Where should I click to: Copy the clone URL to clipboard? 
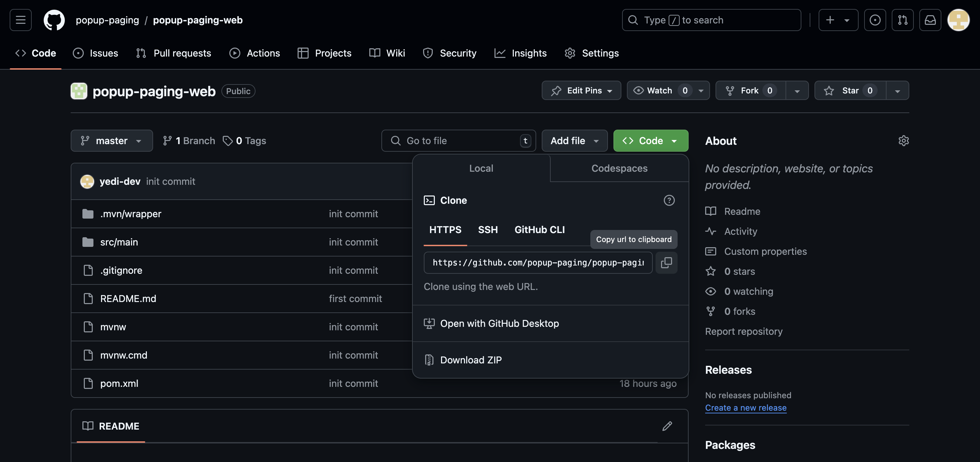(666, 262)
